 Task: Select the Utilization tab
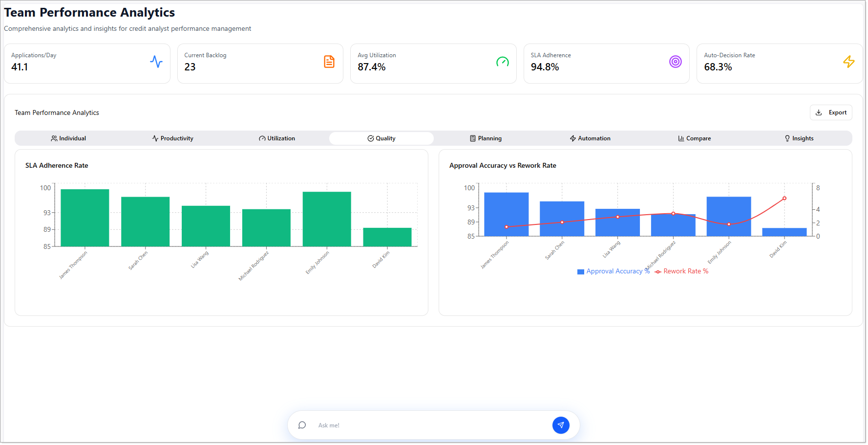(x=277, y=138)
